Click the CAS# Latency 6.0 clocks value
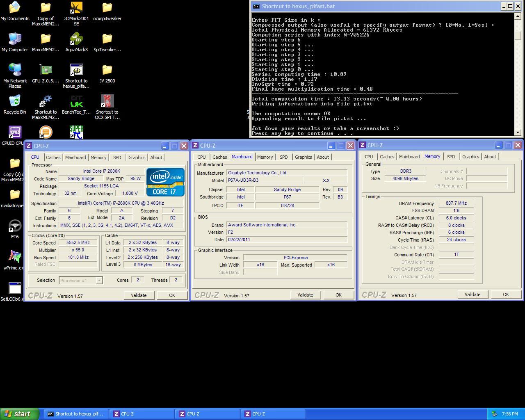 point(456,218)
